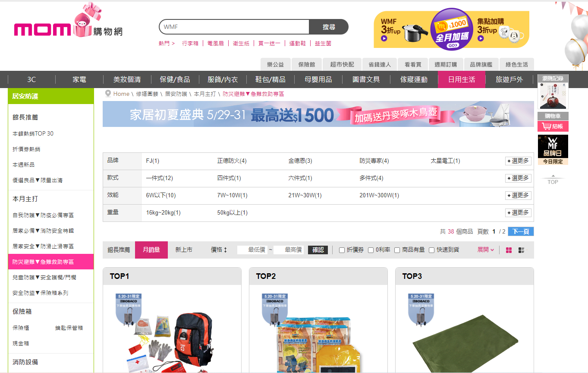Click the 最低價 minimum price field
Image resolution: width=588 pixels, height=373 pixels.
252,250
